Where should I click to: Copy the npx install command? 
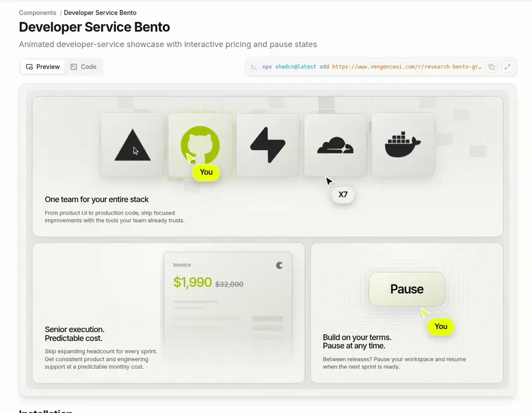point(492,67)
